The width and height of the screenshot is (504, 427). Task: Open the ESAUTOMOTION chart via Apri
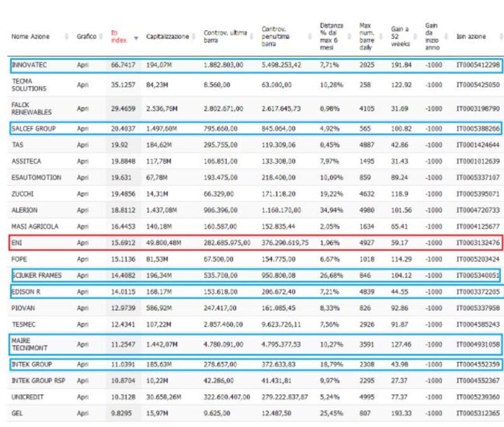tap(83, 178)
